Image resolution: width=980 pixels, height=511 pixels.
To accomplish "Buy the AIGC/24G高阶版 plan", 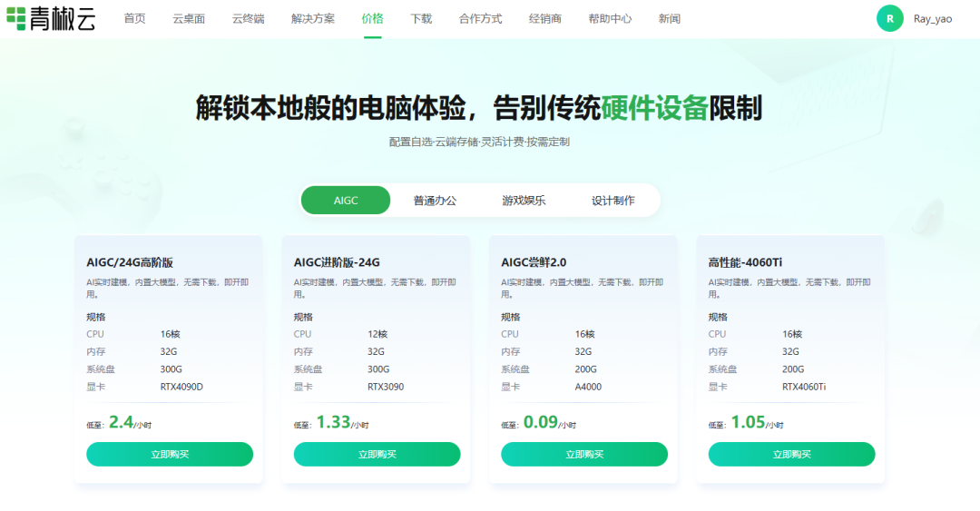I will click(170, 454).
